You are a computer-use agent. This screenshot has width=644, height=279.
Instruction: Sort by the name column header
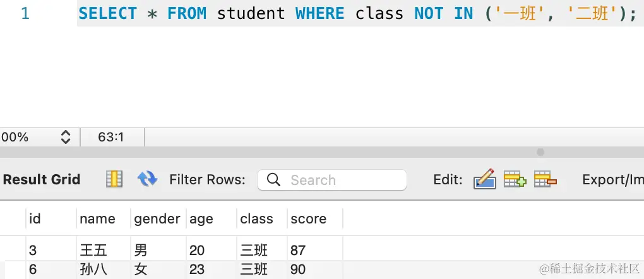pos(104,218)
